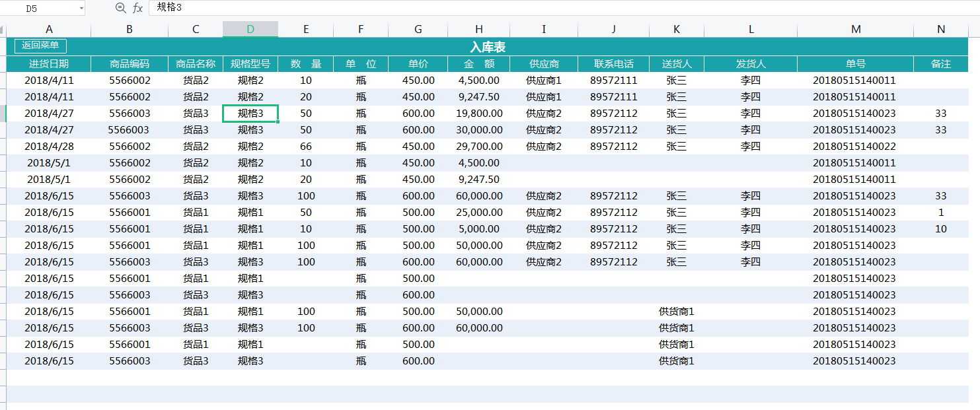Screen dimensions: 980x410
Task: Click the first 2018/5/1 date cell
Action: 49,163
